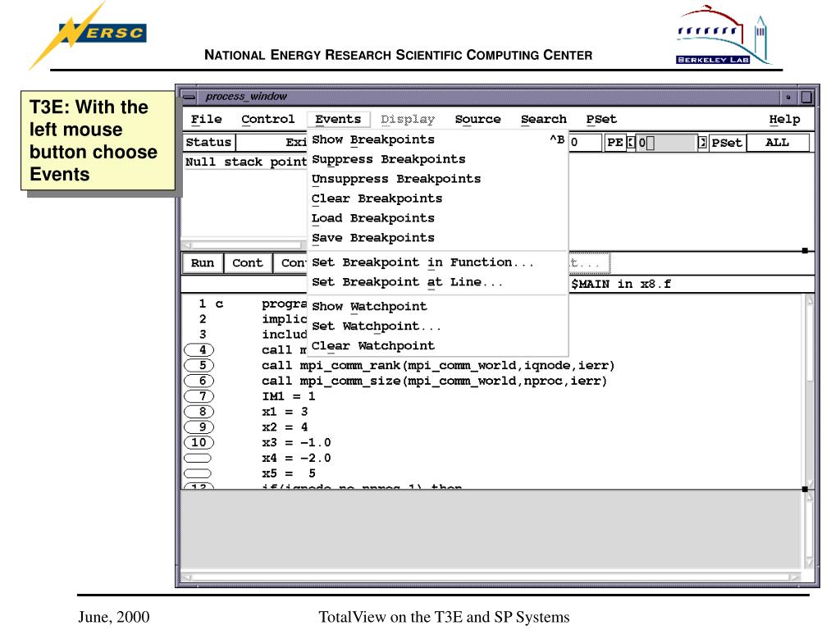Choose Save Breakpoints entry

pyautogui.click(x=438, y=238)
